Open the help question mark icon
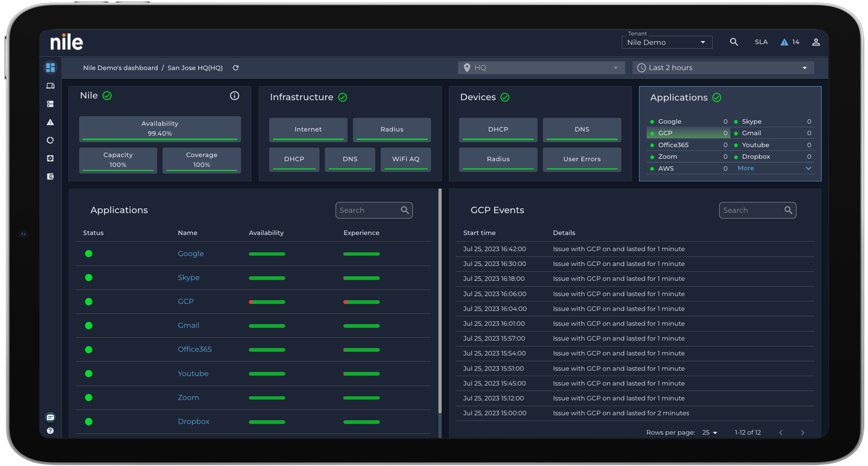 [x=50, y=431]
